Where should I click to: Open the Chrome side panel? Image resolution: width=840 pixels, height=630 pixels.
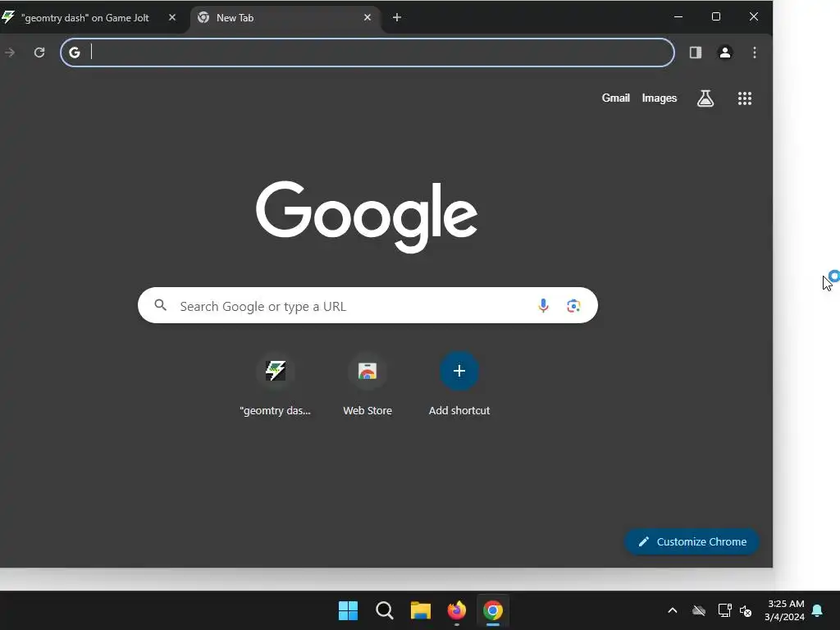[x=696, y=52]
